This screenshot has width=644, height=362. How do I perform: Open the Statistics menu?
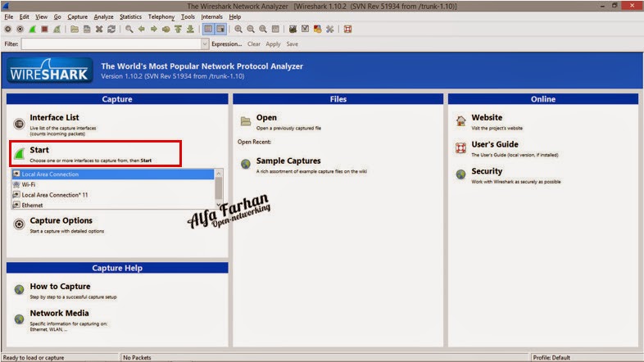click(x=130, y=17)
